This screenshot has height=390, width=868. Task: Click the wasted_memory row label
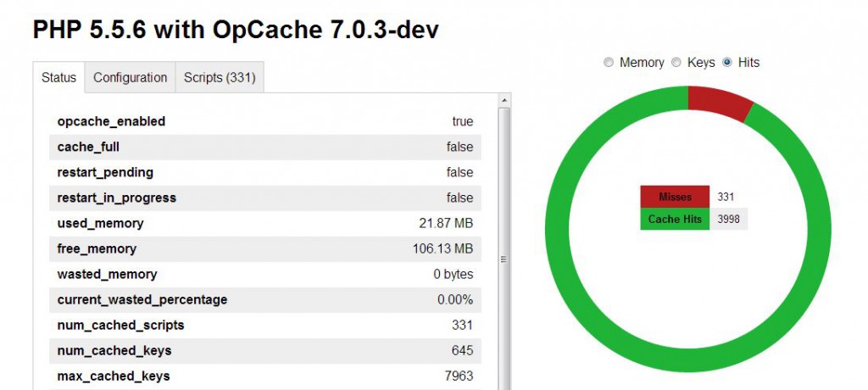pos(107,274)
